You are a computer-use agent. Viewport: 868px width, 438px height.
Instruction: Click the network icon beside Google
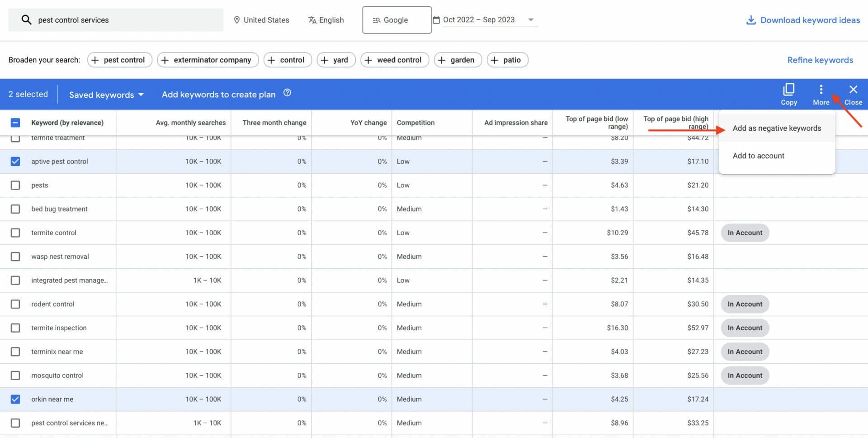376,19
